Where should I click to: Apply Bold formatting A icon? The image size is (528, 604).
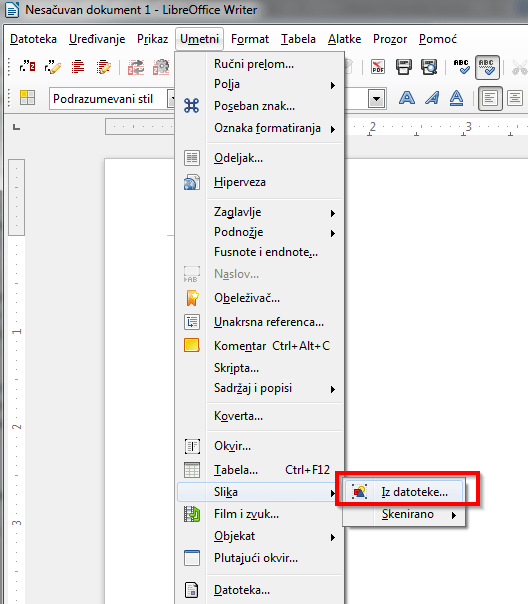(407, 98)
